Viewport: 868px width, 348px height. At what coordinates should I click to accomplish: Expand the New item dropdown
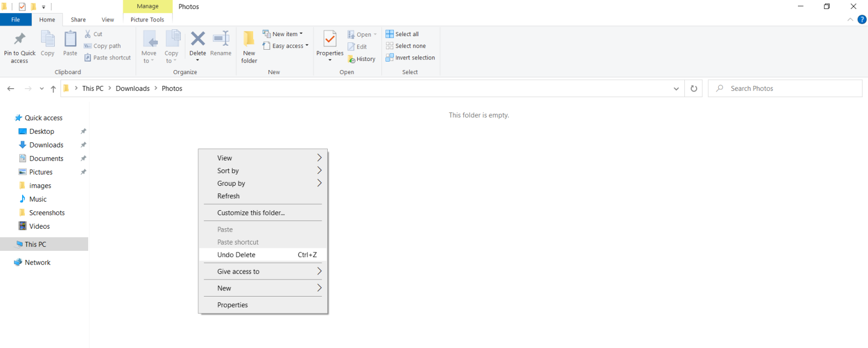(x=283, y=34)
